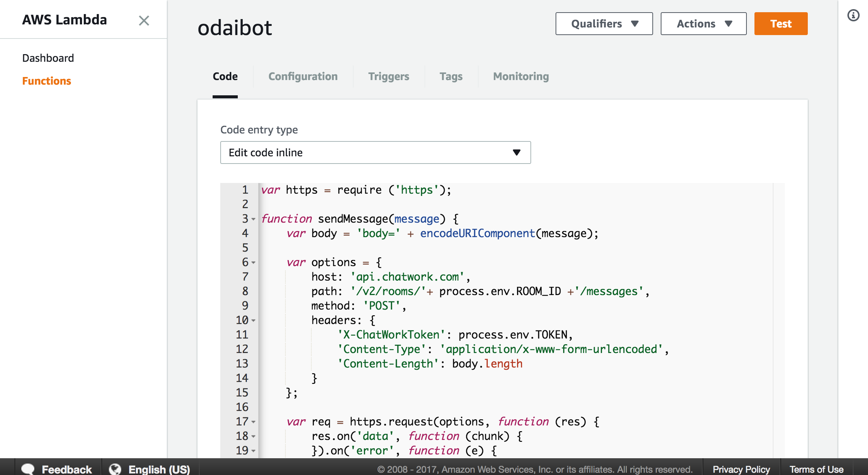Switch to the Configuration tab
This screenshot has height=475, width=868.
pyautogui.click(x=303, y=76)
